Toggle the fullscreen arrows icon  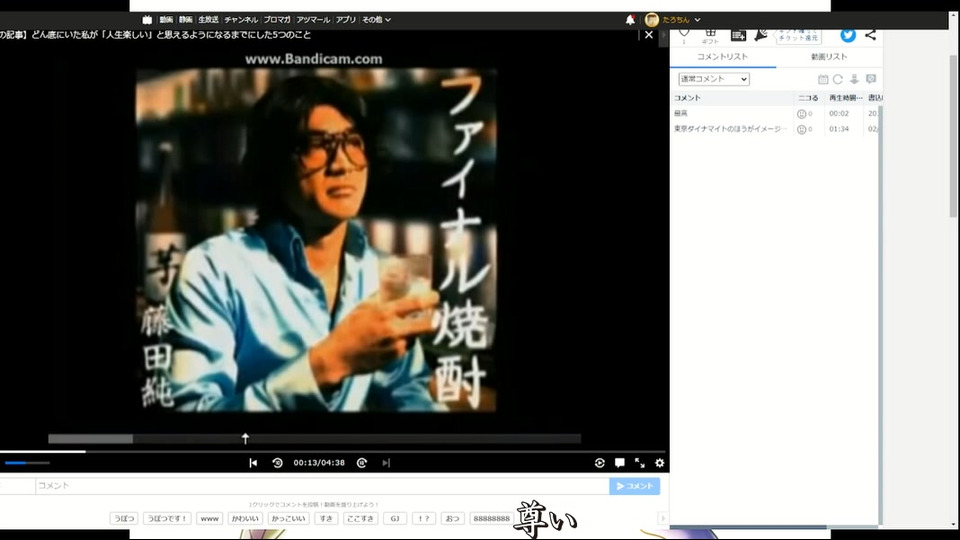point(640,463)
